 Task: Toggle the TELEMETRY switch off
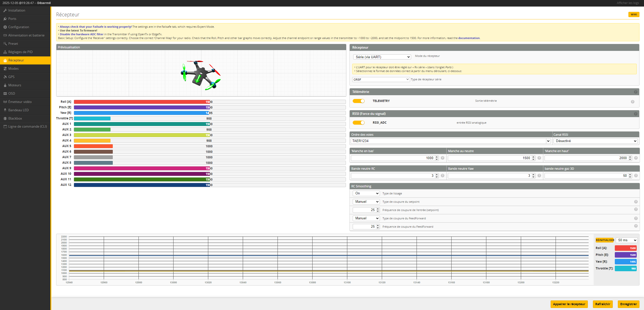tap(359, 101)
